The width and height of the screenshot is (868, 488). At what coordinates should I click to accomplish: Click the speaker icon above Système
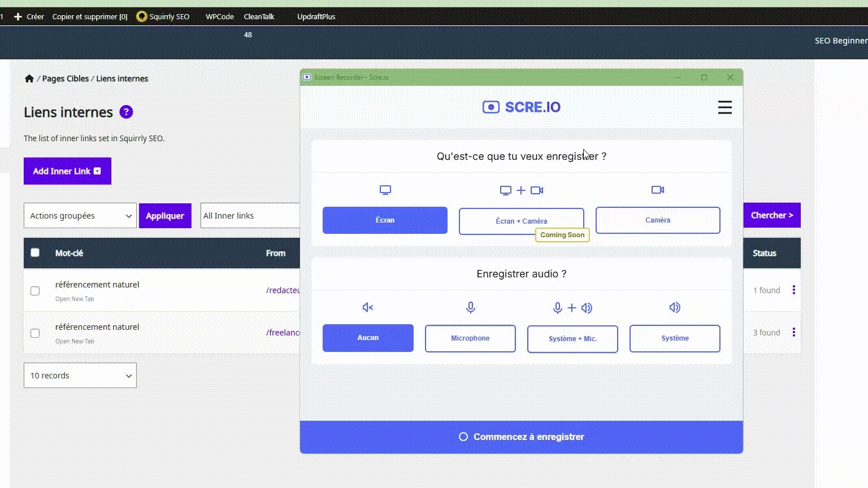[675, 307]
